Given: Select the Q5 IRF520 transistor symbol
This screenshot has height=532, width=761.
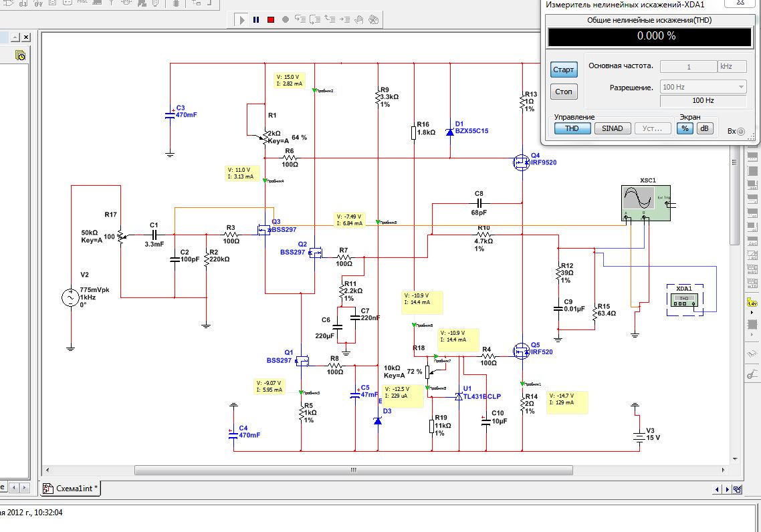Looking at the screenshot, I should [521, 351].
